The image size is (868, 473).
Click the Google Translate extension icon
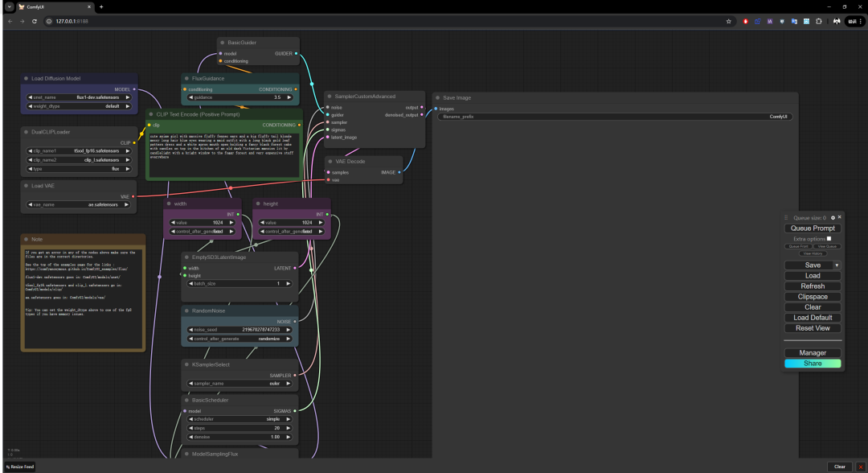[794, 21]
